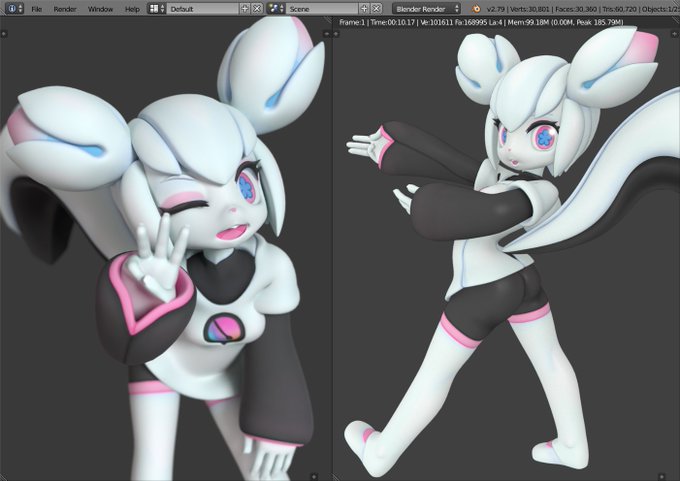The height and width of the screenshot is (481, 680).
Task: Click the Frame:1 render info text
Action: coord(352,22)
